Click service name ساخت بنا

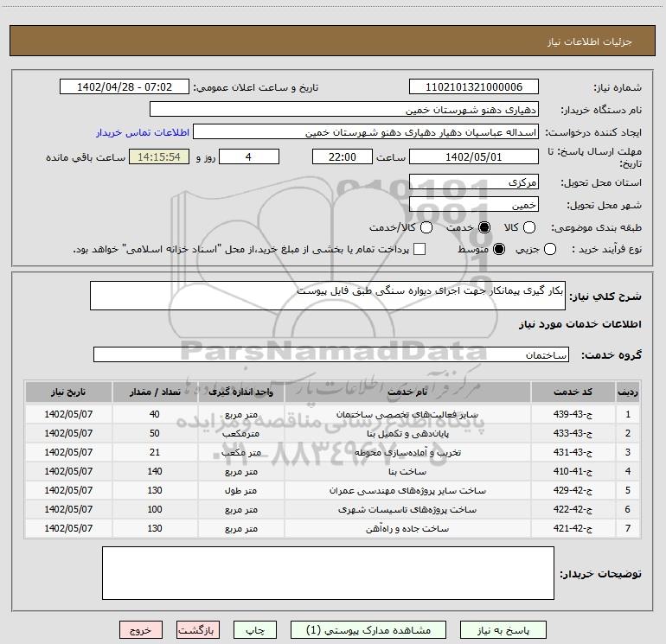click(x=407, y=472)
